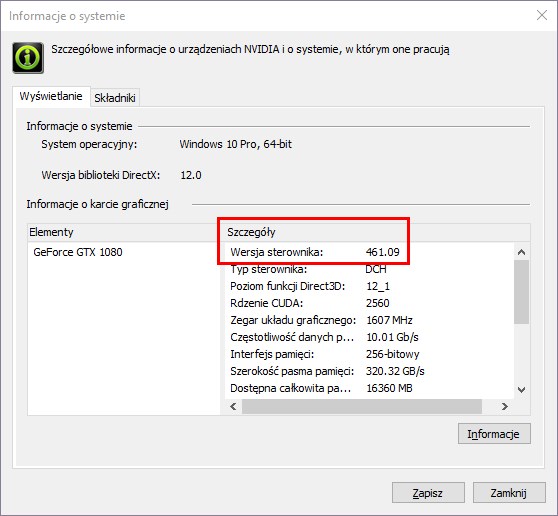Click the Elementy column header
Viewport: 558px width, 516px height.
125,232
